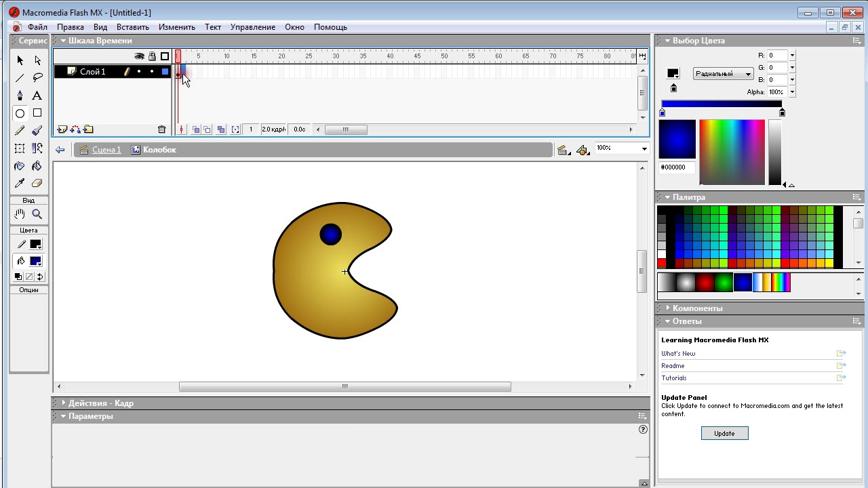Open the Управление menu

point(253,27)
